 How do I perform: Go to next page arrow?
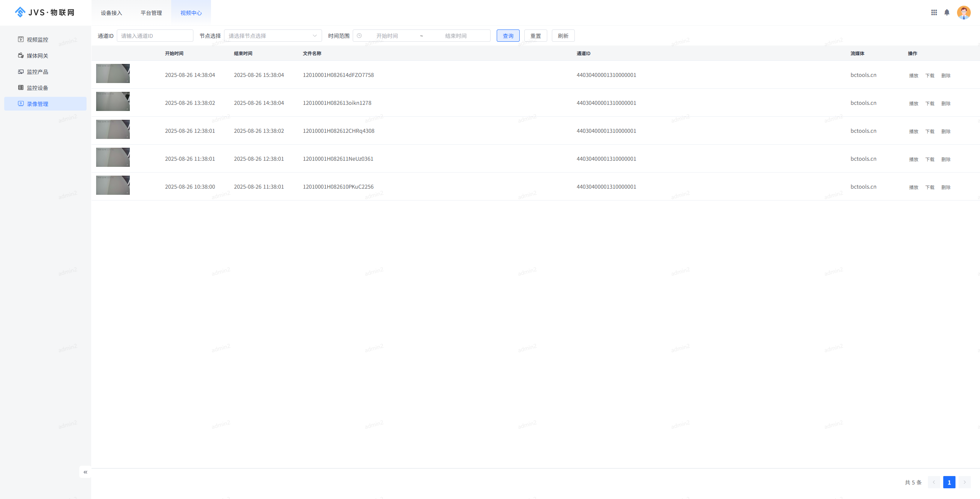(964, 482)
